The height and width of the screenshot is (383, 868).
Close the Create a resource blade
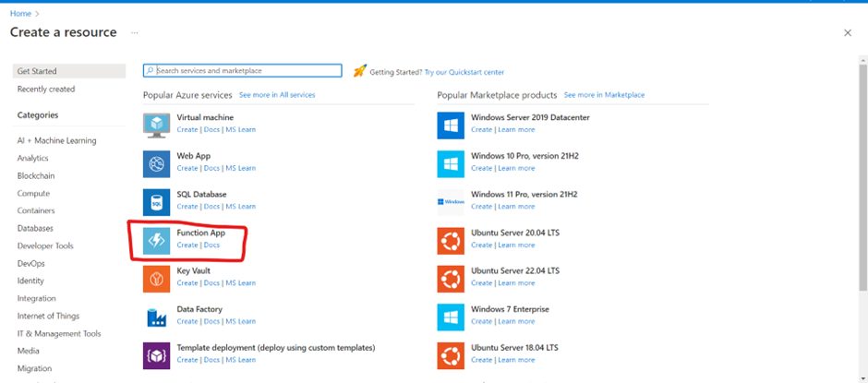[848, 32]
